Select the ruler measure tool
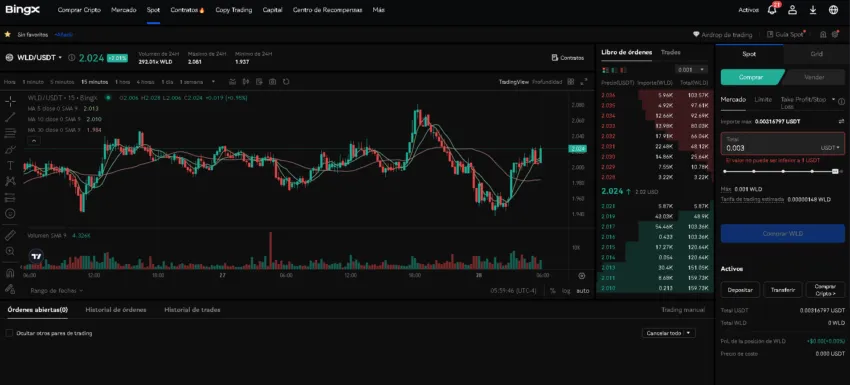 10,235
